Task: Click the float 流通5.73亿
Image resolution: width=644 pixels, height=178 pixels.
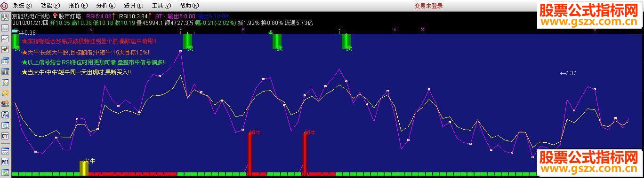Action: point(299,23)
